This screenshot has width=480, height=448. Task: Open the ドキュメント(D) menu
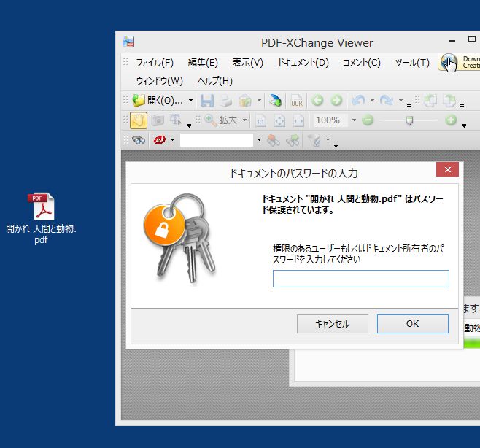pyautogui.click(x=303, y=63)
